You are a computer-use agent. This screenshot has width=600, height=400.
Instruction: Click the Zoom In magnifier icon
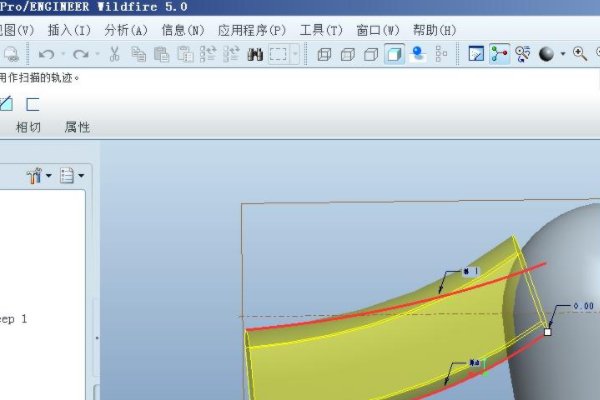[x=579, y=54]
